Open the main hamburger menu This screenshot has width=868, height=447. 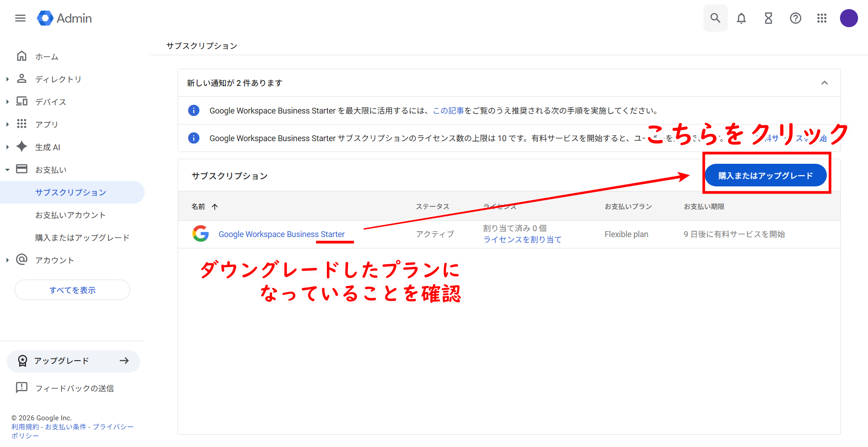click(x=20, y=18)
